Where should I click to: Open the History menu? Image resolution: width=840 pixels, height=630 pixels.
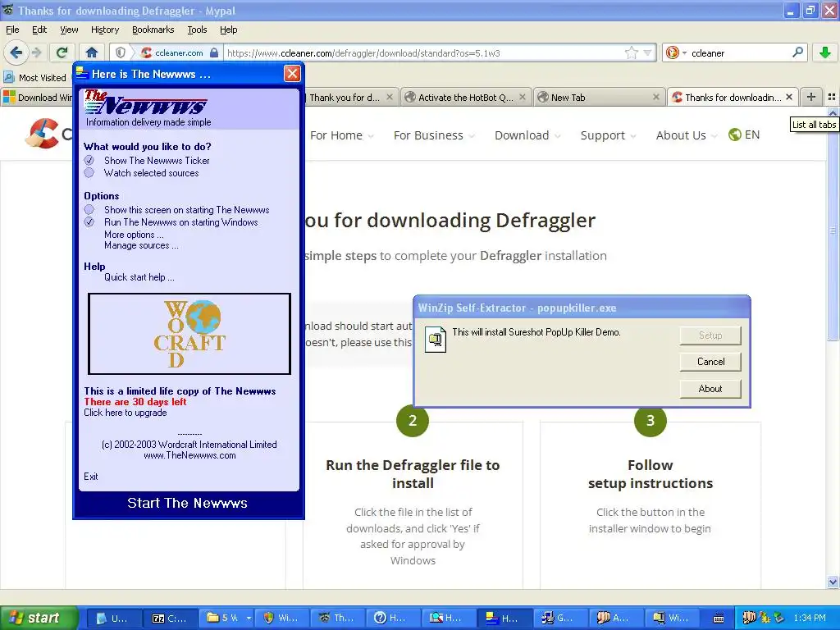coord(104,30)
